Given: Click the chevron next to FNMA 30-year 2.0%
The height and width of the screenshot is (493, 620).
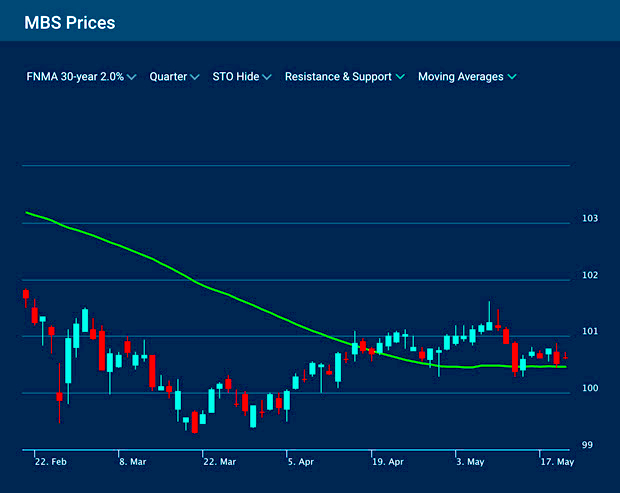Looking at the screenshot, I should tap(132, 77).
